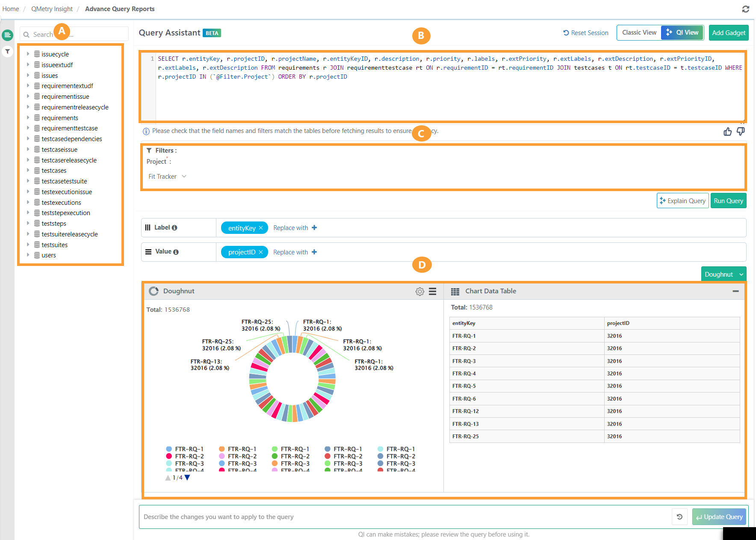The height and width of the screenshot is (540, 756).
Task: Click the funnel filter icon in left sidebar
Action: (x=7, y=52)
